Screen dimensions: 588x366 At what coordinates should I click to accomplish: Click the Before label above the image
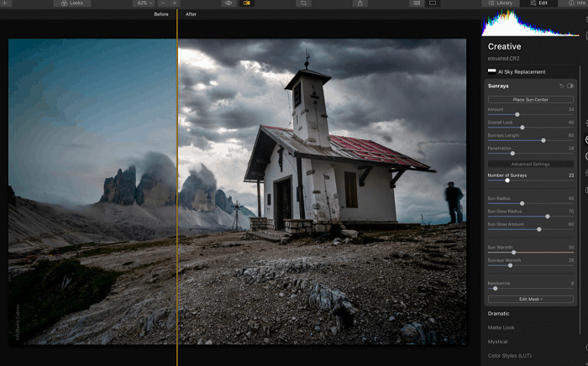coord(161,14)
